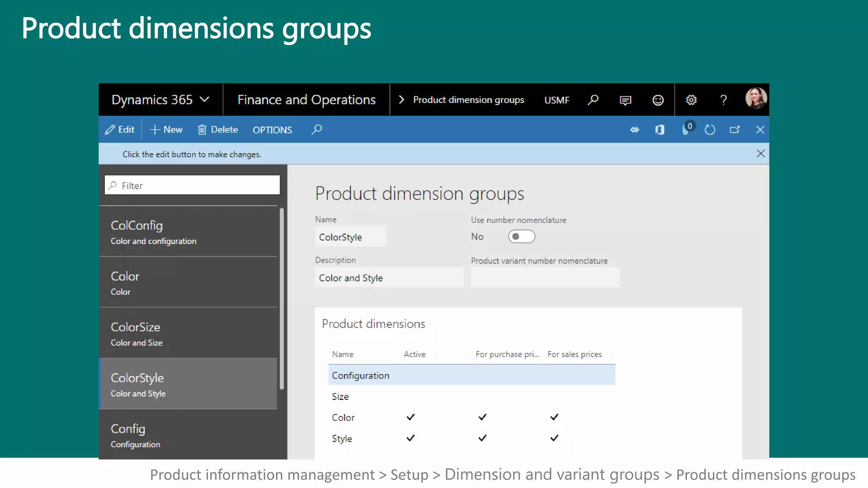Viewport: 868px width, 488px height.
Task: Click Product variant number nomenclature field
Action: [545, 277]
